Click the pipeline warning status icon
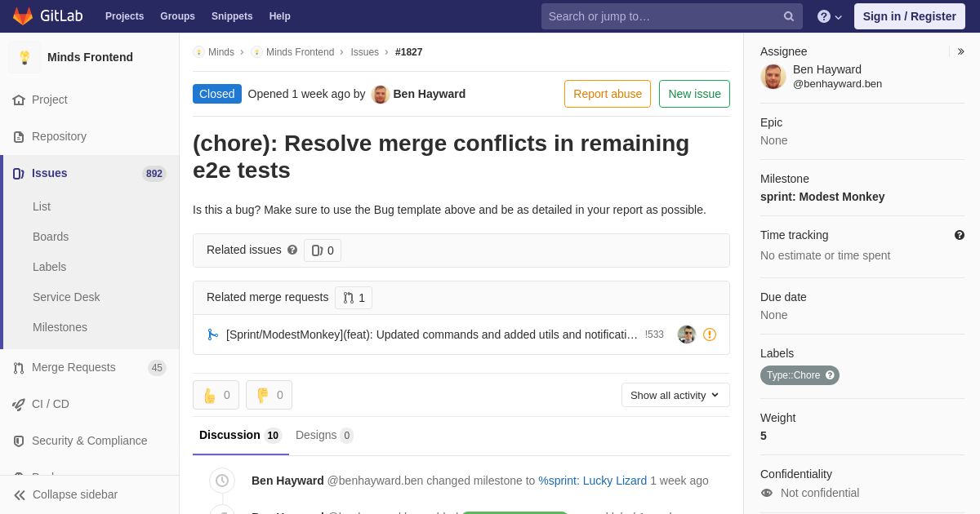The image size is (980, 514). (710, 335)
